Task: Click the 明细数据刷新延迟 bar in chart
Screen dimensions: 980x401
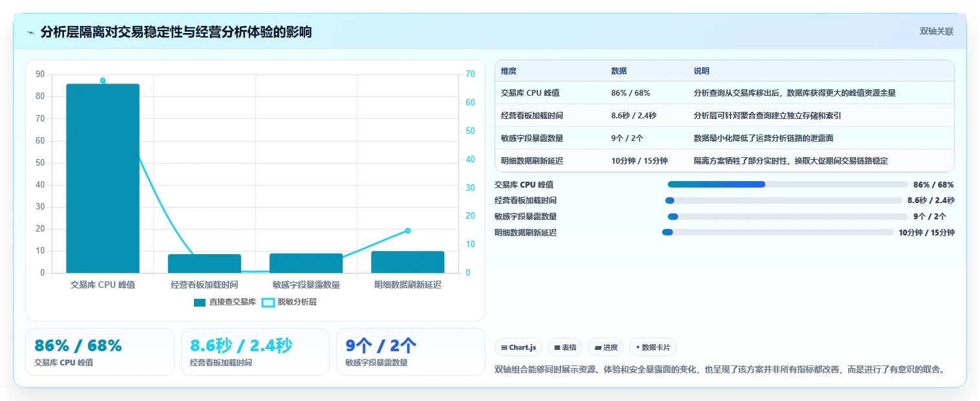Action: (x=408, y=262)
